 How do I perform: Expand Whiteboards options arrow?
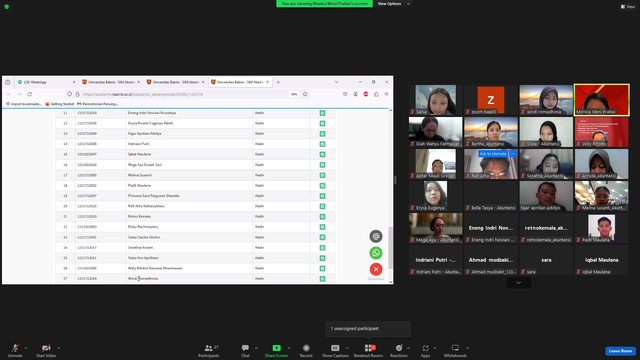click(467, 348)
